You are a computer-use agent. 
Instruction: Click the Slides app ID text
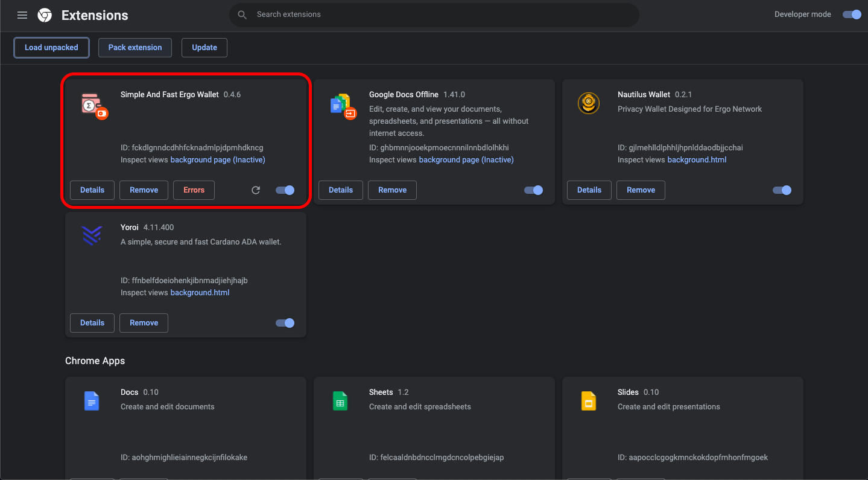click(693, 458)
